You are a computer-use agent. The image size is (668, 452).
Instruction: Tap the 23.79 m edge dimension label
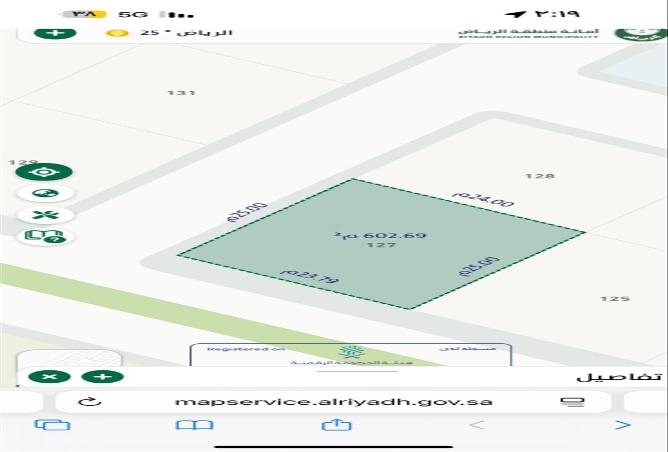tap(310, 276)
